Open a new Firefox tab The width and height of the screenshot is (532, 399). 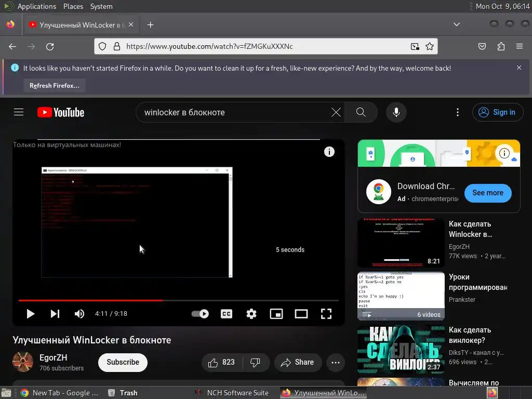click(150, 25)
